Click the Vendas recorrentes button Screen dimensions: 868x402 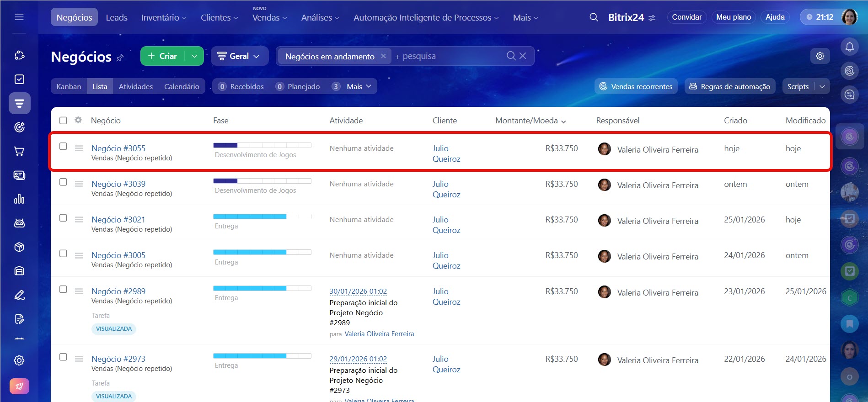[x=636, y=86]
